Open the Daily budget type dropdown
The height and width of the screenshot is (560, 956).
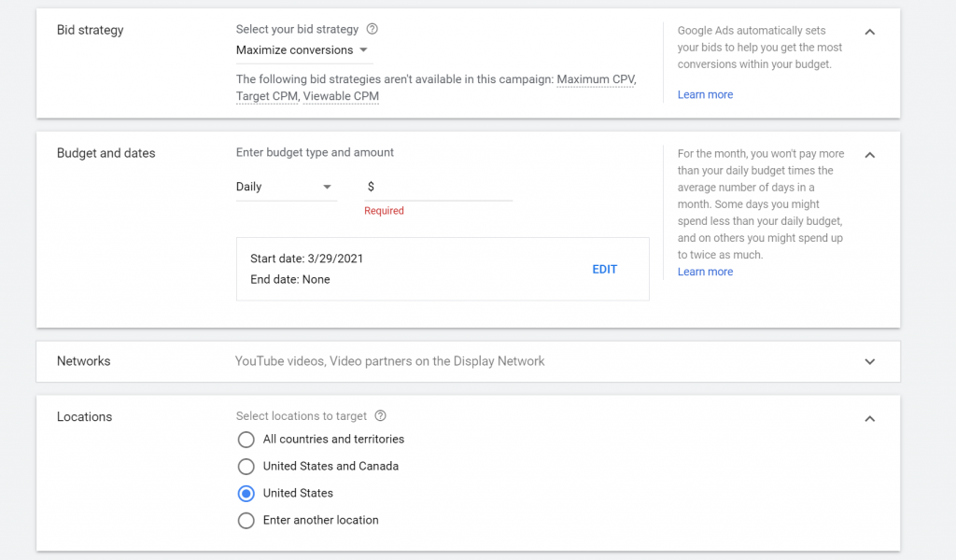pyautogui.click(x=286, y=187)
